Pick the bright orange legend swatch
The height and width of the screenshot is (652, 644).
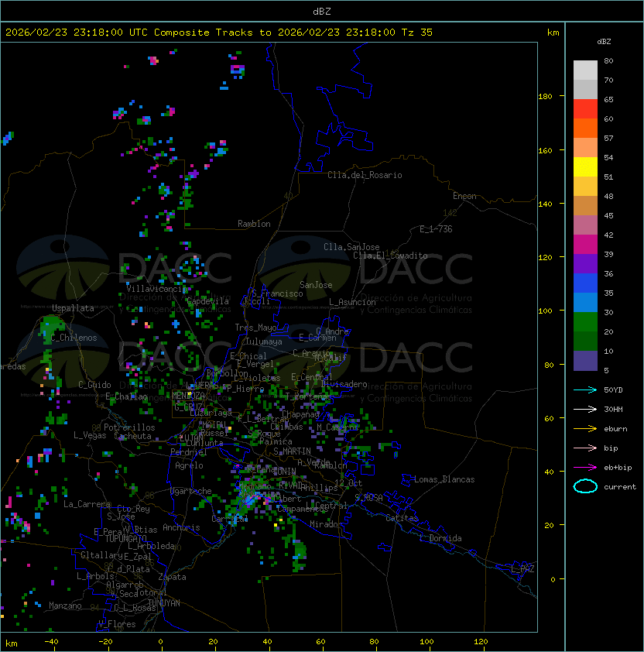point(585,129)
